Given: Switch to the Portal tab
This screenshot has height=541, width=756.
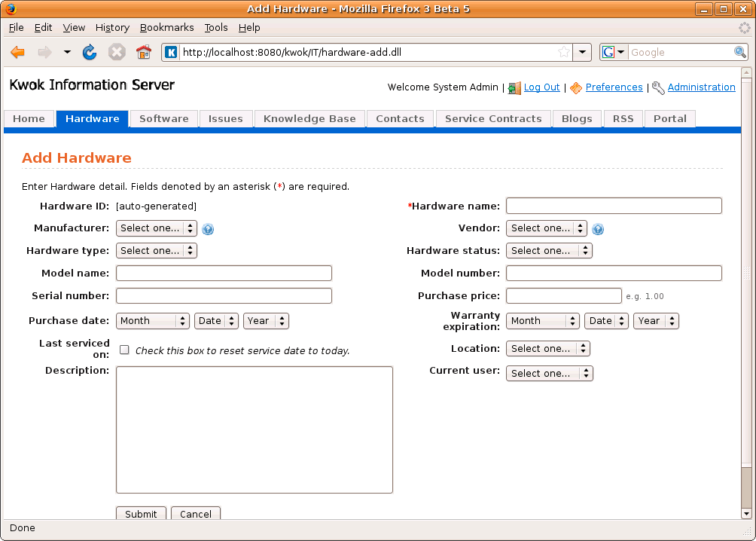Looking at the screenshot, I should (x=669, y=119).
